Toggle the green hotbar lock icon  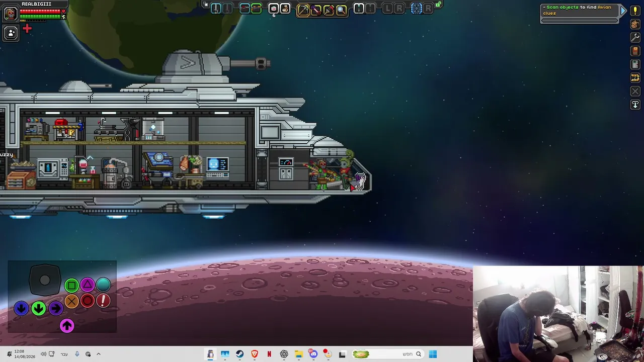tap(438, 5)
